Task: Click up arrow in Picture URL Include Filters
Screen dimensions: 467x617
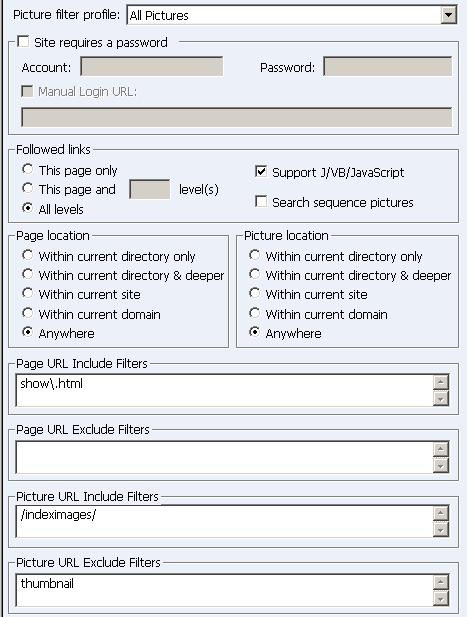Action: pyautogui.click(x=441, y=513)
